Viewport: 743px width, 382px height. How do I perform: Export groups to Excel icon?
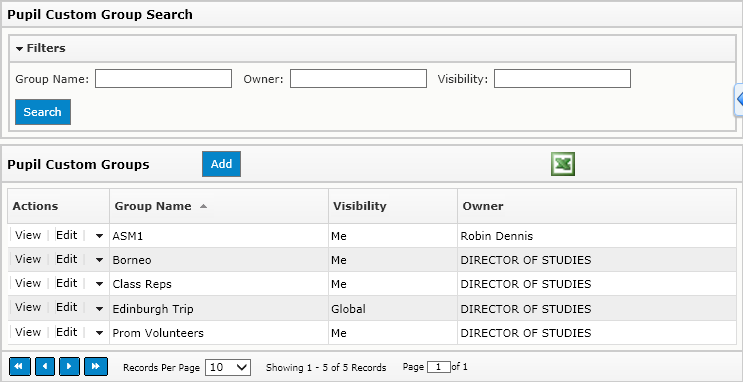562,164
